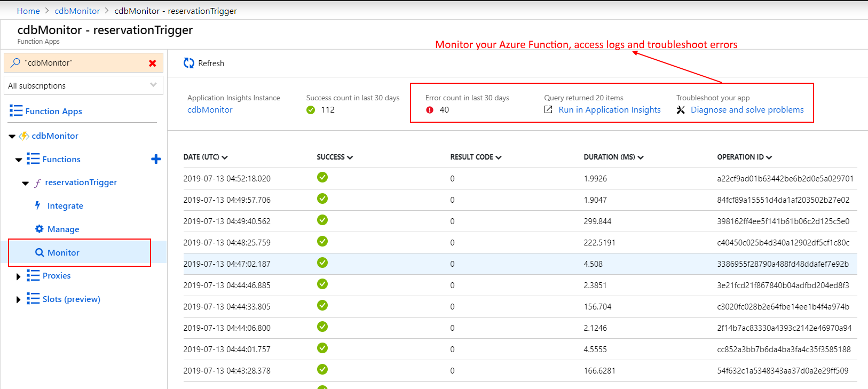Click the cdbMonitor lightning bolt icon

[24, 136]
